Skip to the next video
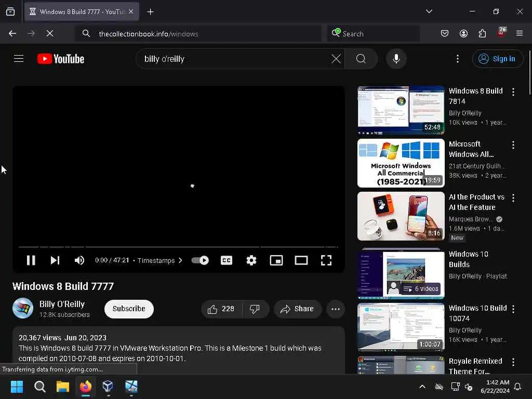The image size is (532, 399). pyautogui.click(x=55, y=260)
